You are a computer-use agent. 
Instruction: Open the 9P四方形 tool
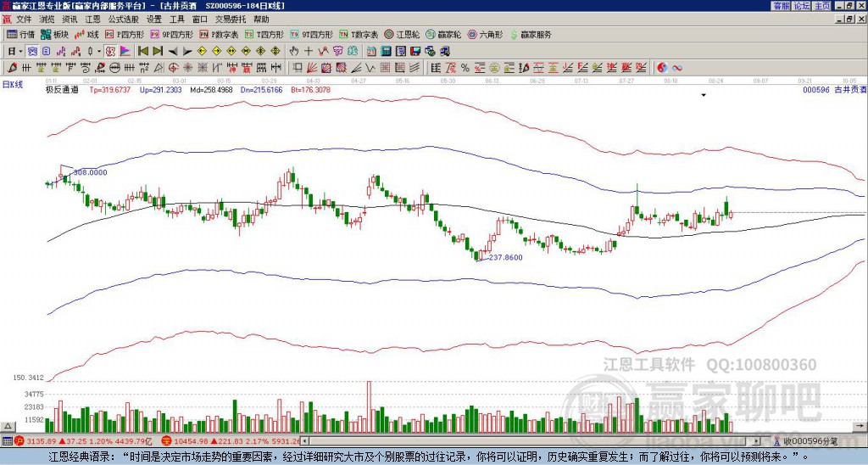pyautogui.click(x=171, y=34)
